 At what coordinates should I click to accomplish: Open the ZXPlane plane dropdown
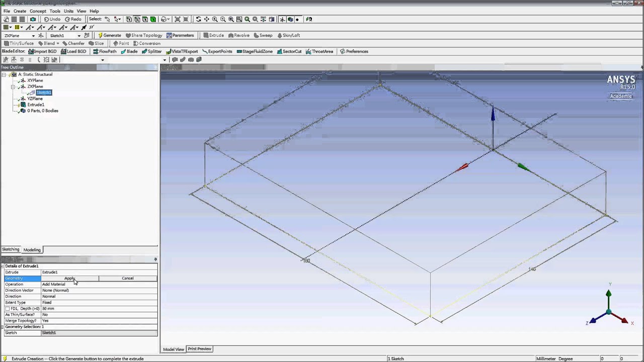click(x=33, y=36)
